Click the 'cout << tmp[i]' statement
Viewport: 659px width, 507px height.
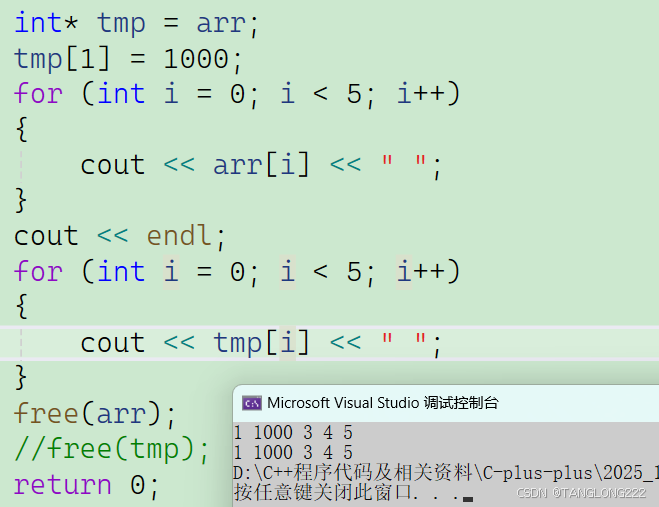point(261,343)
